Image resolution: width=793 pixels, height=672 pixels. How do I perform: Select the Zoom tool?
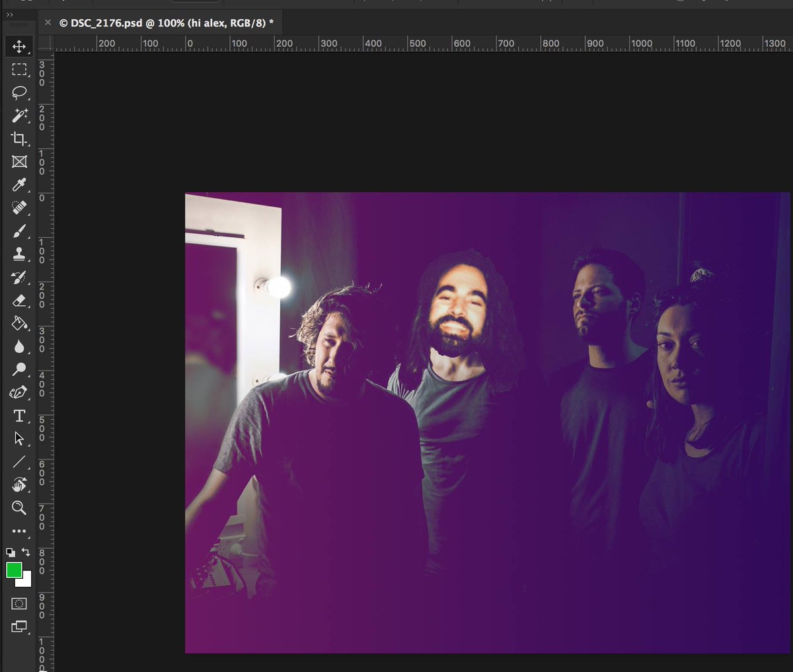19,508
